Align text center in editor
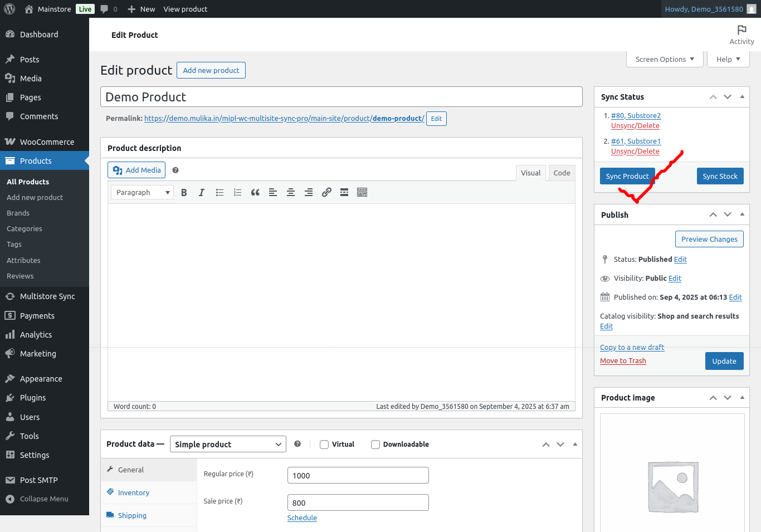Screen dimensions: 761x532 (291, 192)
